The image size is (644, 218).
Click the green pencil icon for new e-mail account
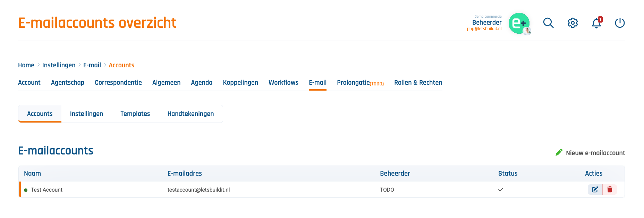559,152
